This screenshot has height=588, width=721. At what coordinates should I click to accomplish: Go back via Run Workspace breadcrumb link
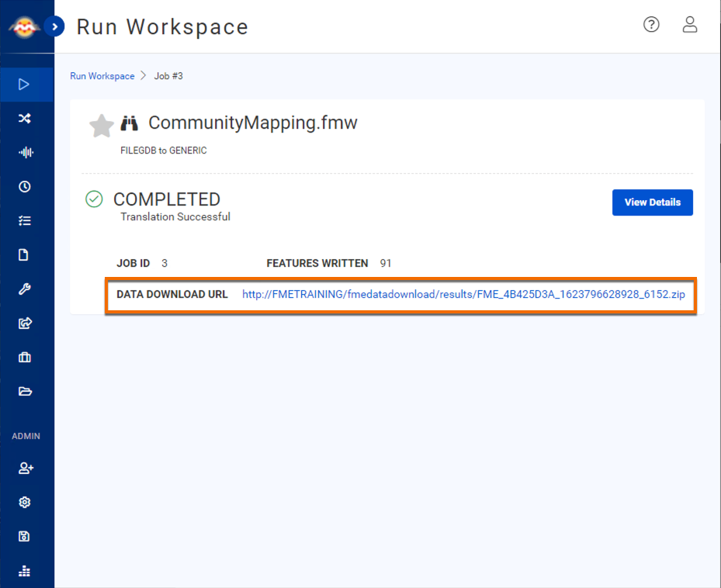(x=102, y=76)
